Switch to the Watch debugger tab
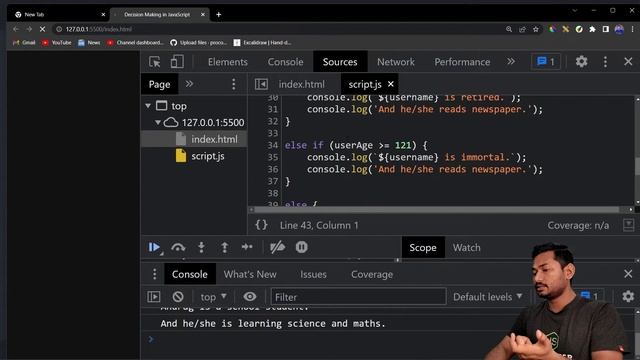The width and height of the screenshot is (640, 360). coord(467,247)
